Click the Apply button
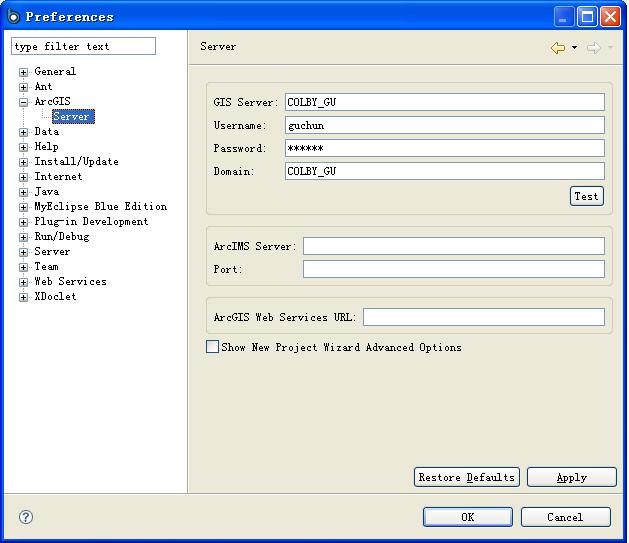 click(x=572, y=477)
